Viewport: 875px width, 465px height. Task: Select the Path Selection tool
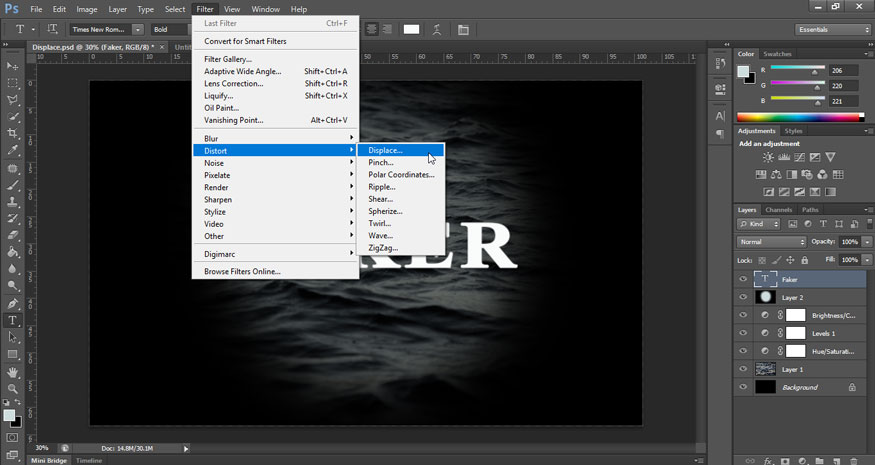(12, 337)
